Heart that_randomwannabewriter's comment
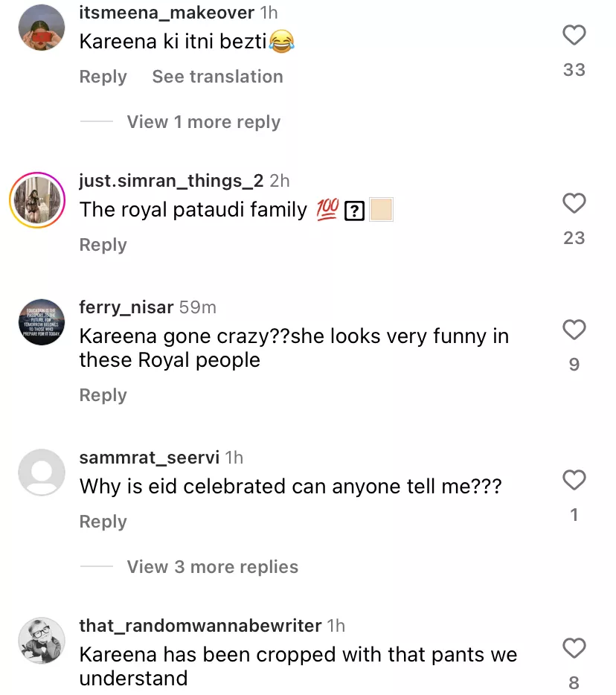This screenshot has height=695, width=616. [574, 648]
